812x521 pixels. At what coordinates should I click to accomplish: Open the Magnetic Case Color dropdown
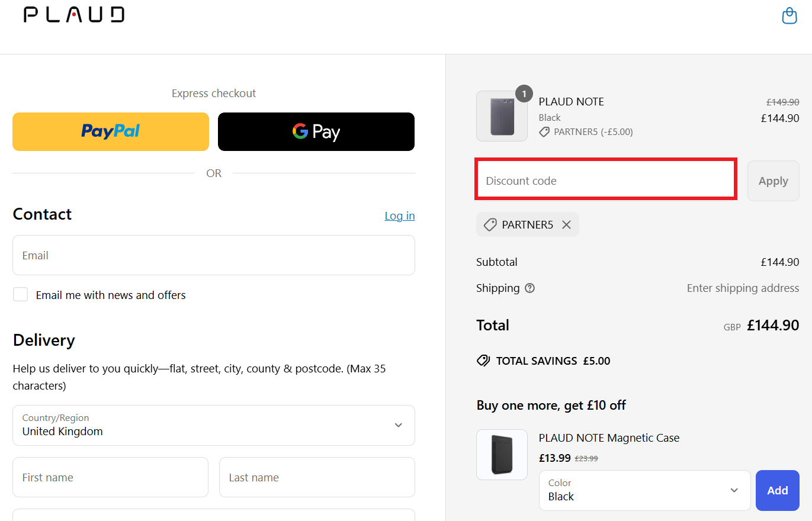click(x=645, y=490)
